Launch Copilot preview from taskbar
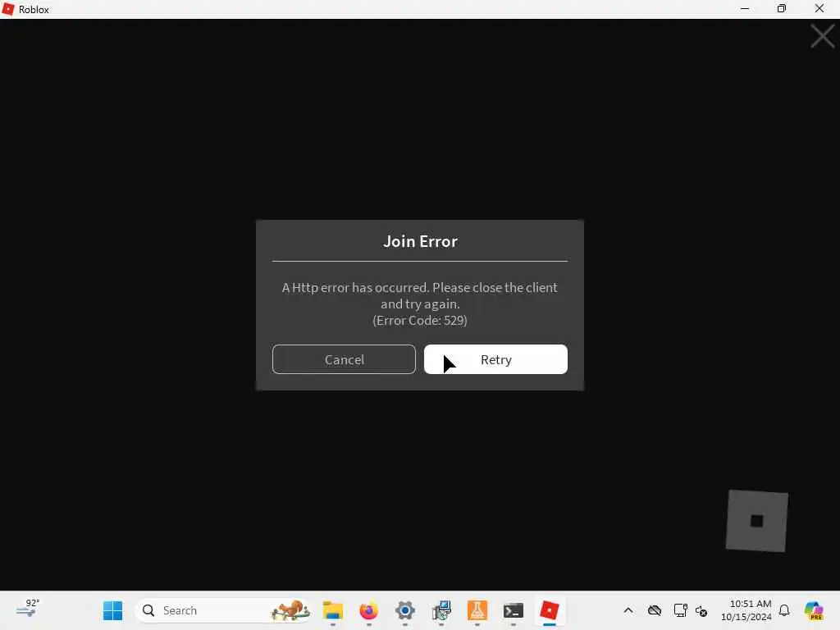840x630 pixels. click(814, 610)
